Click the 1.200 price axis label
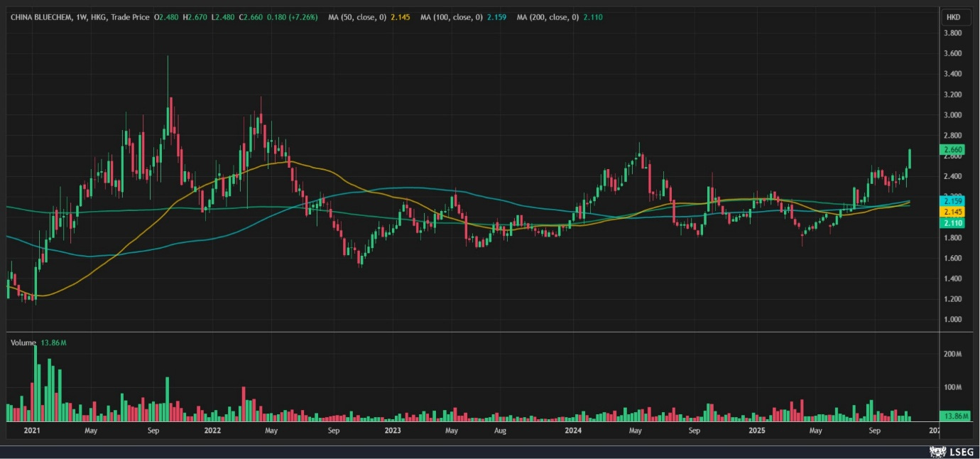This screenshot has height=459, width=980. [952, 299]
